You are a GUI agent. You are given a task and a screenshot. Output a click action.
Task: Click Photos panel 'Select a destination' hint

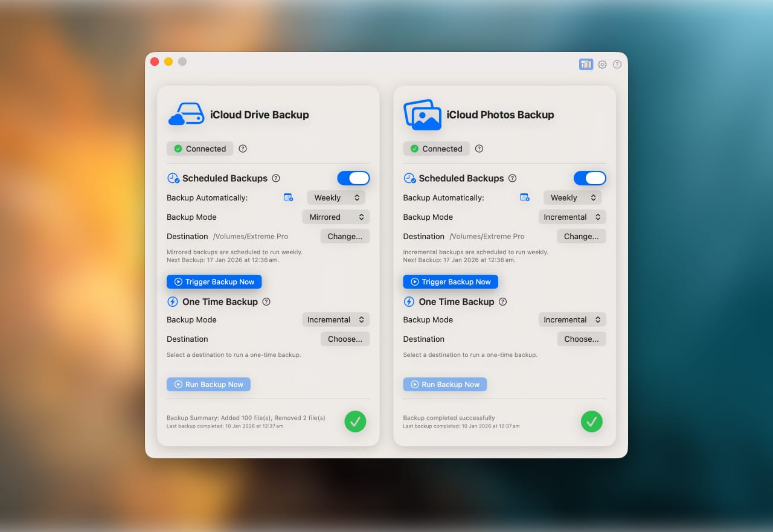pos(470,354)
